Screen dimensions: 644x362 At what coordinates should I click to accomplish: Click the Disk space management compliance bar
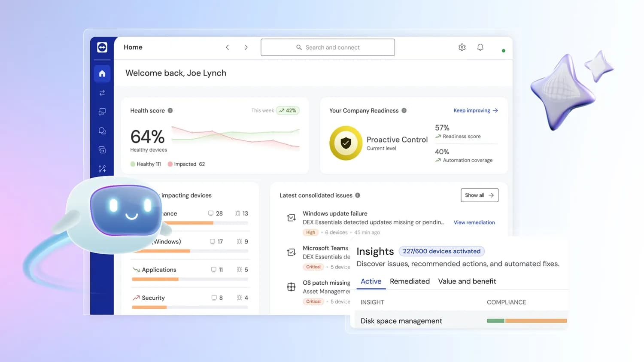[x=527, y=321]
